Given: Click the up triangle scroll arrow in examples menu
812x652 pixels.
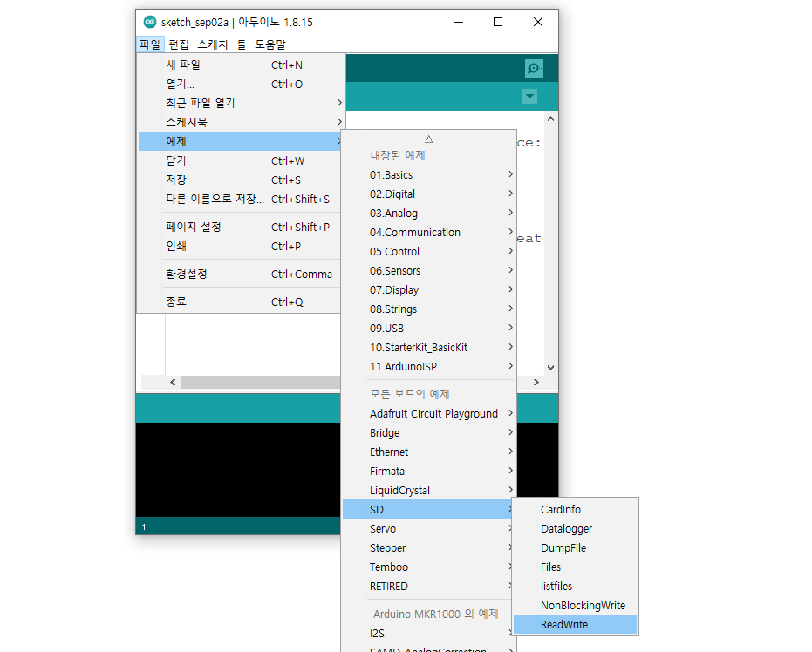Looking at the screenshot, I should pos(429,139).
